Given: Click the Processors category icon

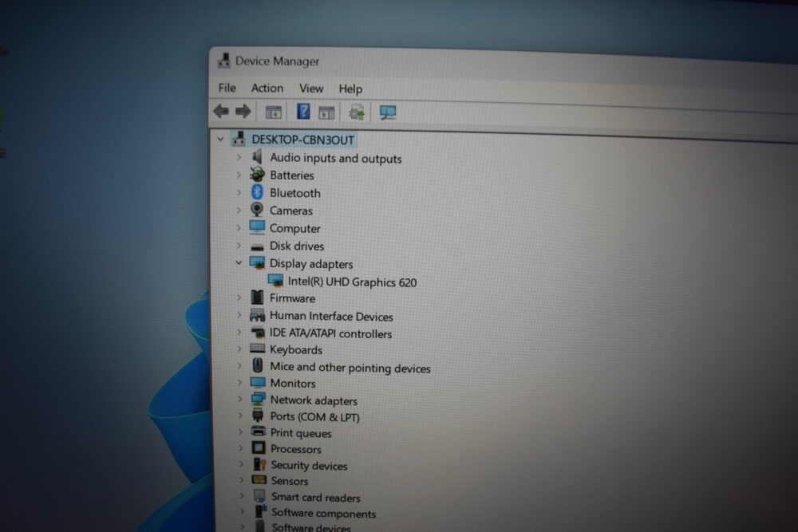Looking at the screenshot, I should click(x=259, y=448).
